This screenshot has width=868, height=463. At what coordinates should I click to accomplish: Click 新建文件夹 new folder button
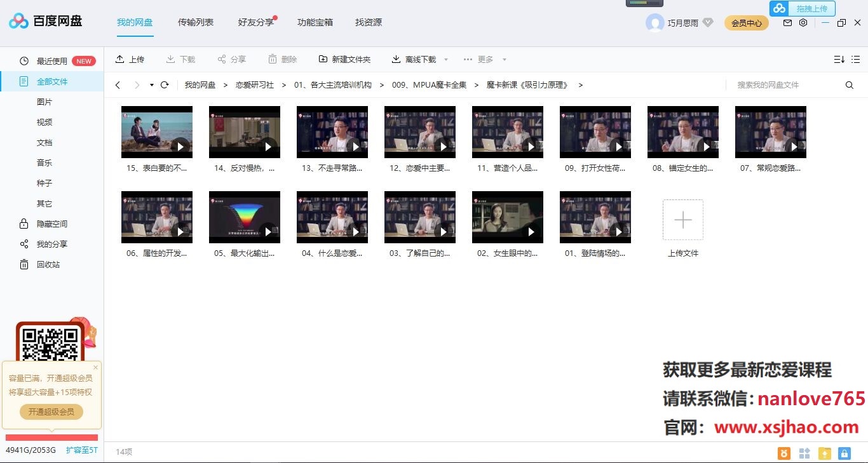(344, 59)
